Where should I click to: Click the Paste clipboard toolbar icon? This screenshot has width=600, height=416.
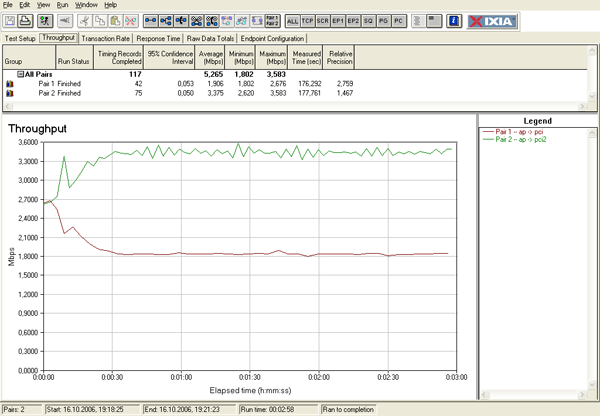click(x=115, y=21)
